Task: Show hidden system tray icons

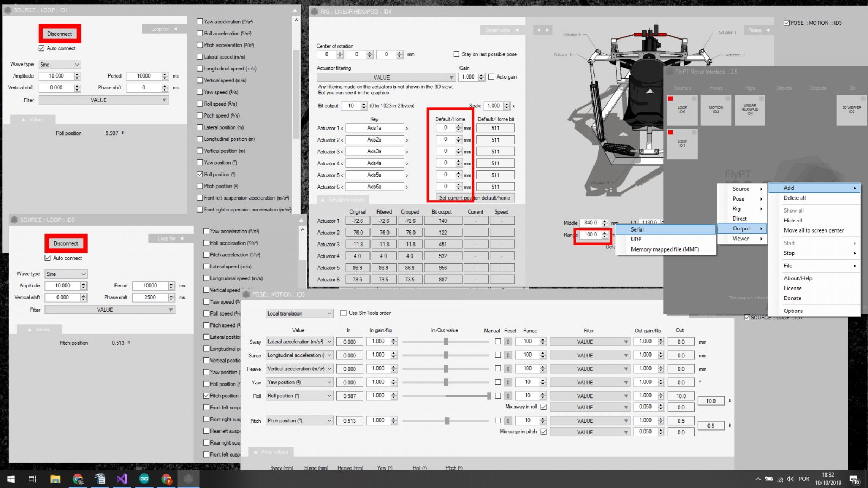Action: pyautogui.click(x=758, y=479)
